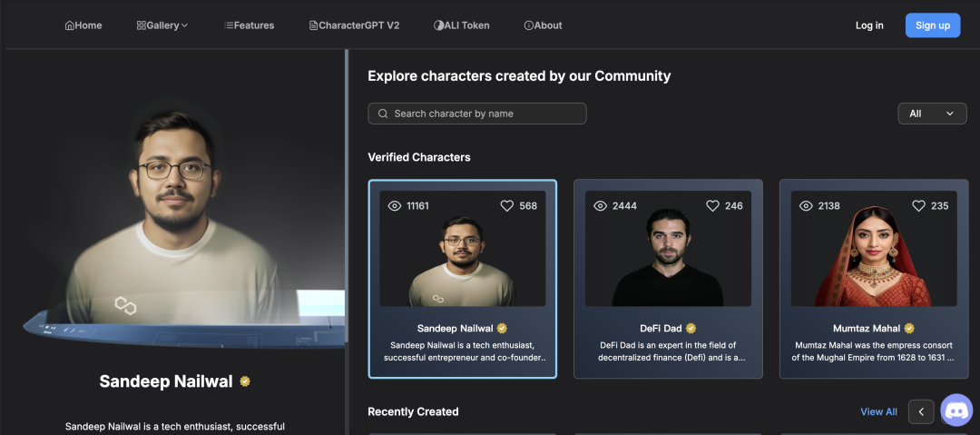
Task: Click View All for Recently Created
Action: point(878,411)
